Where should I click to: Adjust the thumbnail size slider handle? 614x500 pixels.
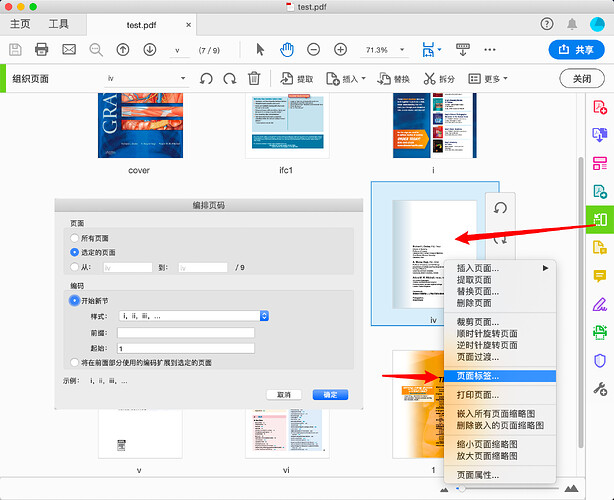point(462,489)
